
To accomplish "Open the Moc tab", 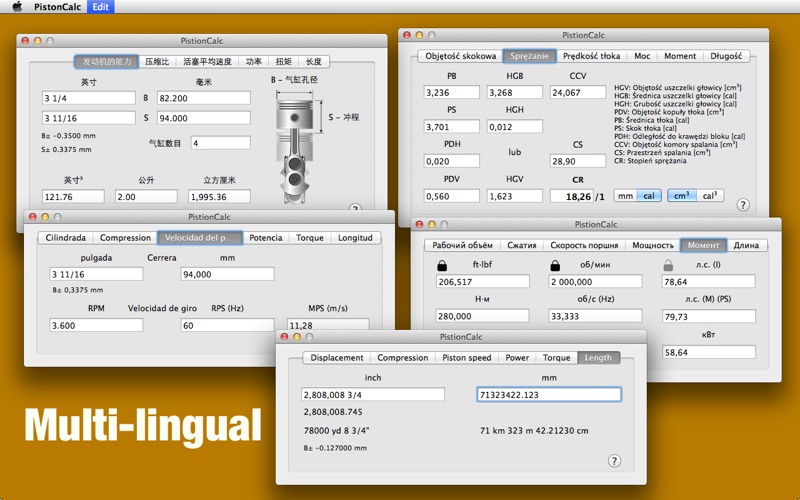I will tap(642, 56).
